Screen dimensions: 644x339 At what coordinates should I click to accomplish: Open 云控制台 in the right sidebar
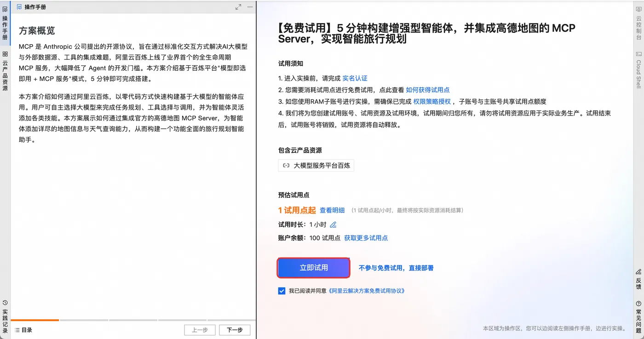tap(638, 23)
